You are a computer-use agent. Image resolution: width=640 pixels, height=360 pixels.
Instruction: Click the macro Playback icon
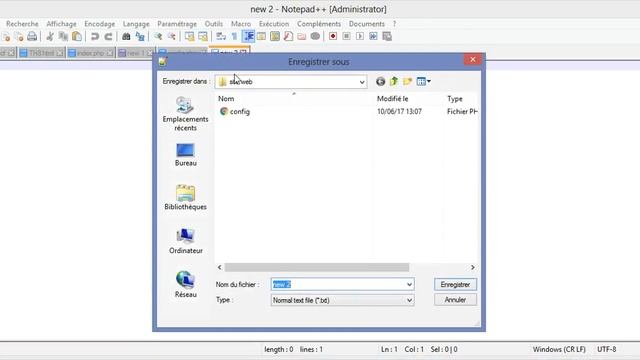[x=360, y=37]
